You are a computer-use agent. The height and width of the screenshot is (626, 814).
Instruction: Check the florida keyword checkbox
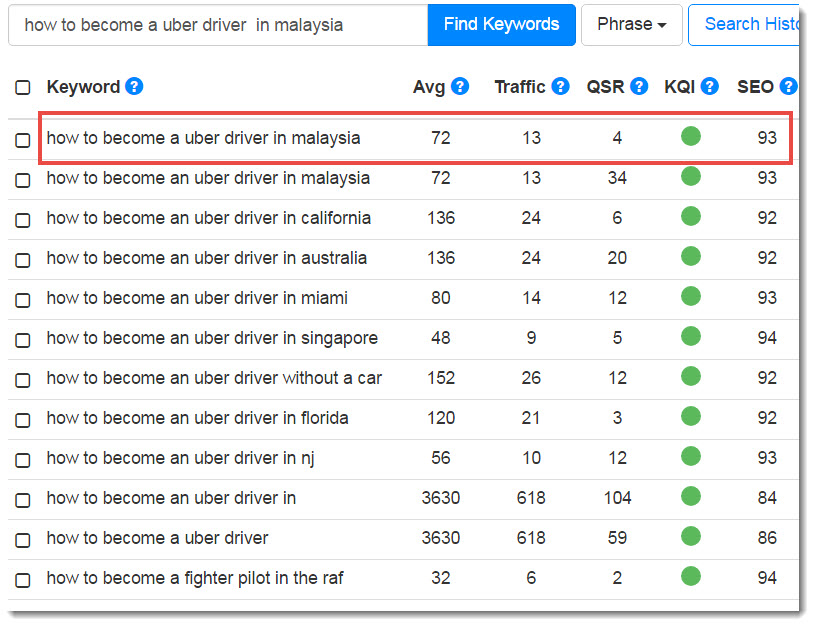click(x=23, y=420)
